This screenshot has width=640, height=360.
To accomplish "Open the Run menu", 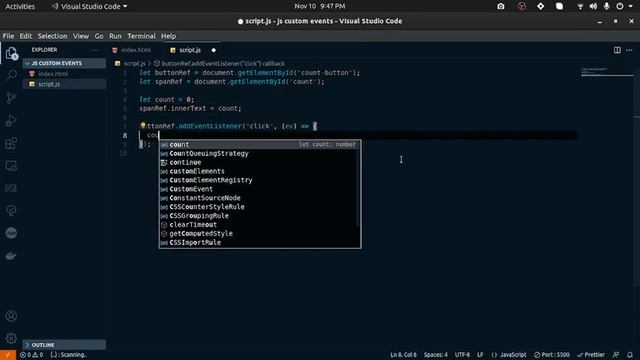I will 115,36.
